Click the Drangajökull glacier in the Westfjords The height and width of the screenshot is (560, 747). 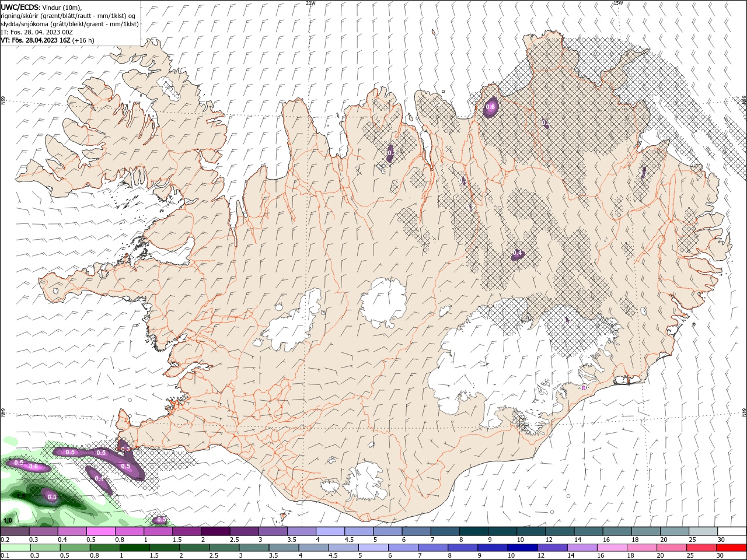click(x=170, y=89)
